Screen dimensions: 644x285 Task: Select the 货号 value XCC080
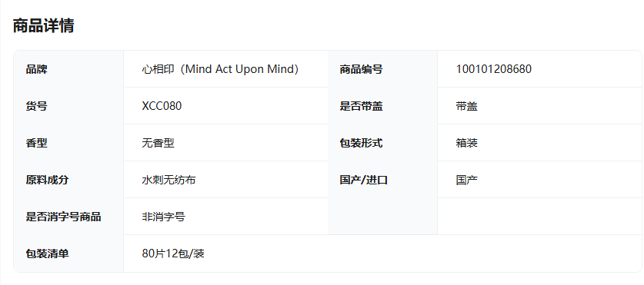pyautogui.click(x=162, y=106)
